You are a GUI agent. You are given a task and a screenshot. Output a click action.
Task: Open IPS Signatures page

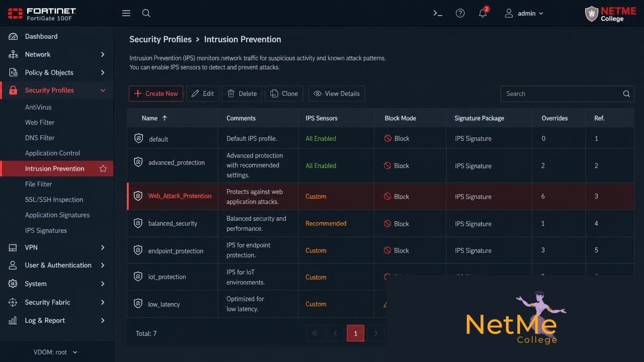46,230
